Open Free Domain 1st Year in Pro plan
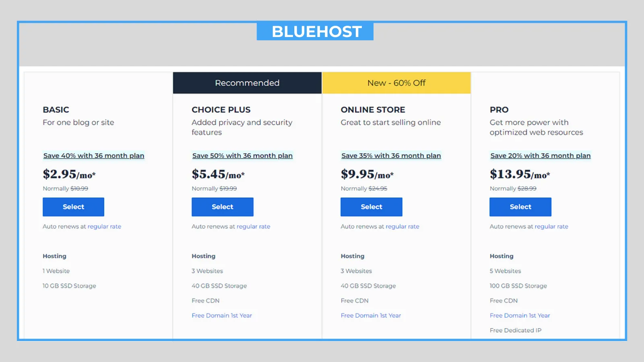644x362 pixels. tap(520, 315)
